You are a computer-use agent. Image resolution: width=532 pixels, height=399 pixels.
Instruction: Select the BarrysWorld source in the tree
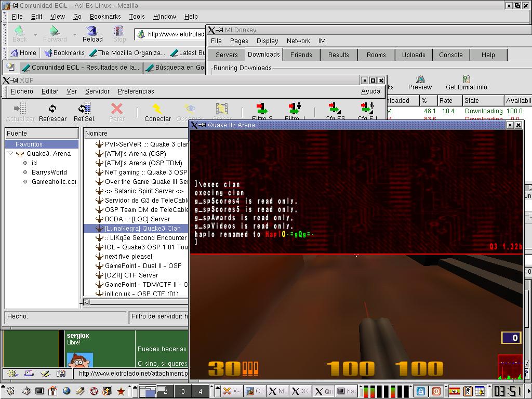click(x=49, y=172)
